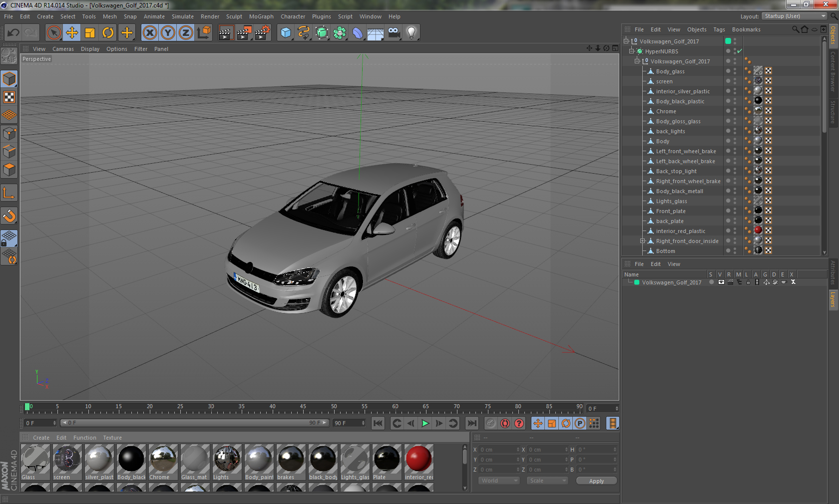
Task: Toggle the snap magnet icon
Action: (x=9, y=216)
